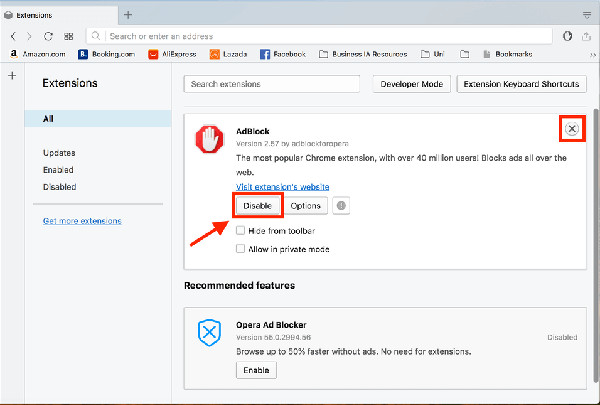Open Visit extension's website link
This screenshot has height=405, width=600.
pos(282,187)
